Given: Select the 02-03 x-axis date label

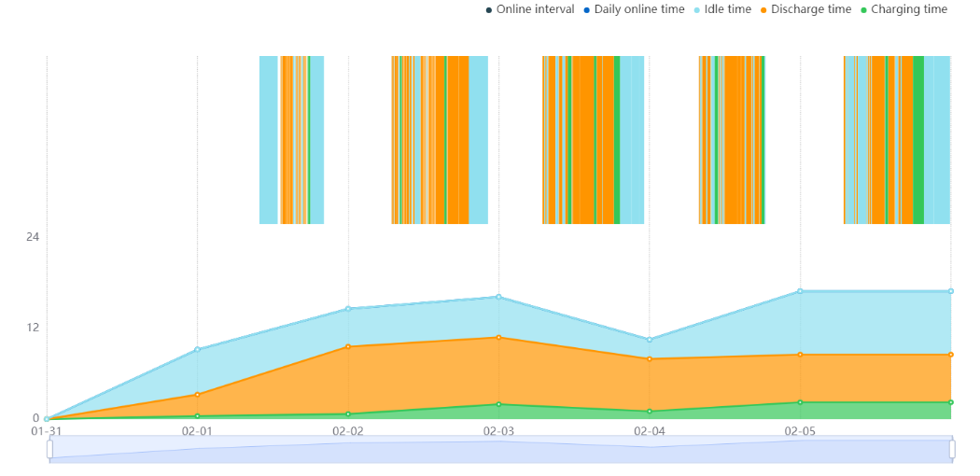Looking at the screenshot, I should coord(498,431).
